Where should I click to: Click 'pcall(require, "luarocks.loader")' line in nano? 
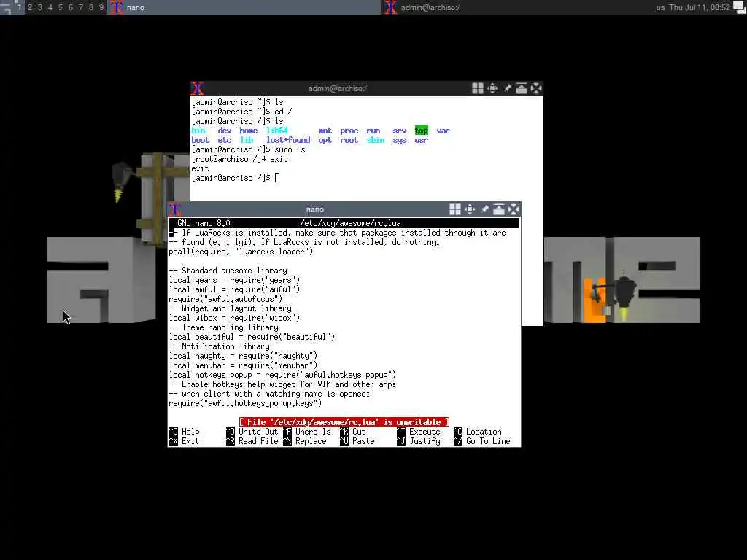coord(241,252)
